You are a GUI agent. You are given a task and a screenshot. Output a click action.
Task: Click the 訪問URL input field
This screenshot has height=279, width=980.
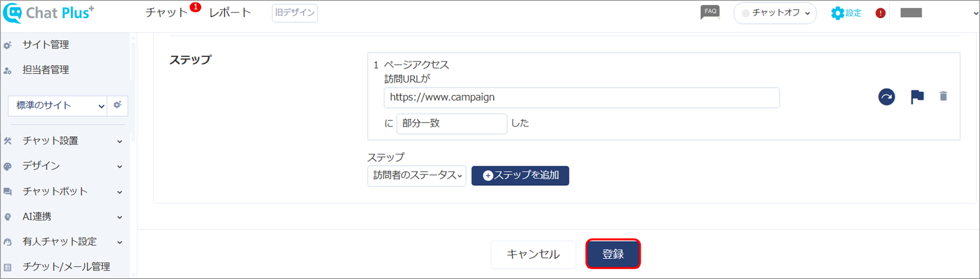point(581,97)
